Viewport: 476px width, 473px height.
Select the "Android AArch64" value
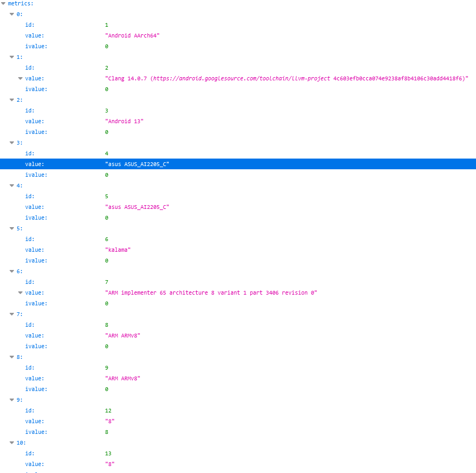coord(132,35)
